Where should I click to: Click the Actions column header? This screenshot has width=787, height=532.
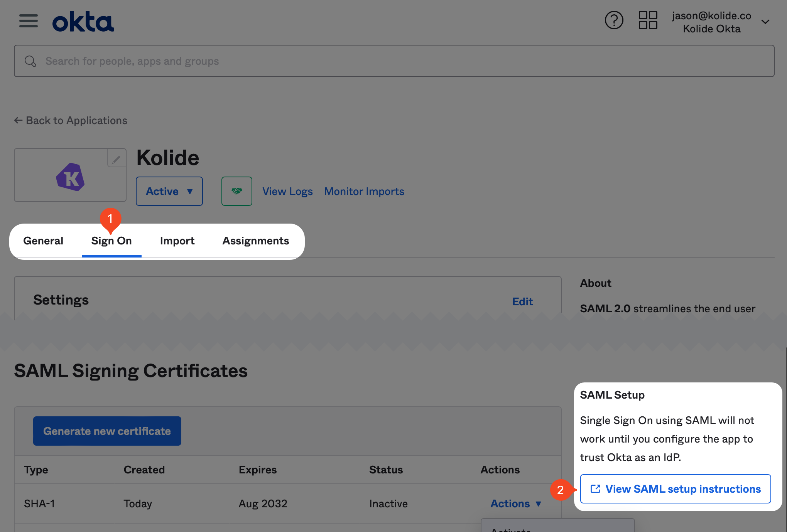[500, 470]
